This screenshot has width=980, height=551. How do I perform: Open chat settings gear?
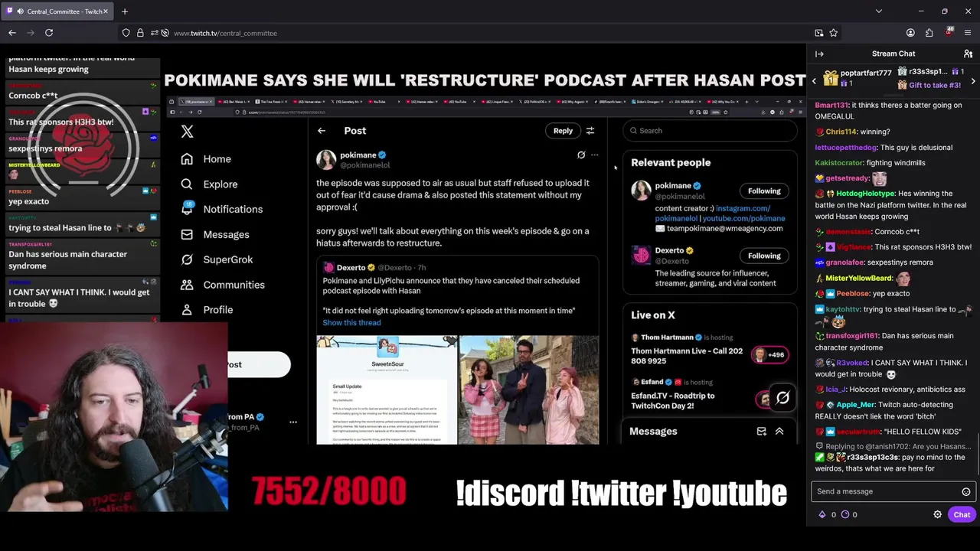937,514
